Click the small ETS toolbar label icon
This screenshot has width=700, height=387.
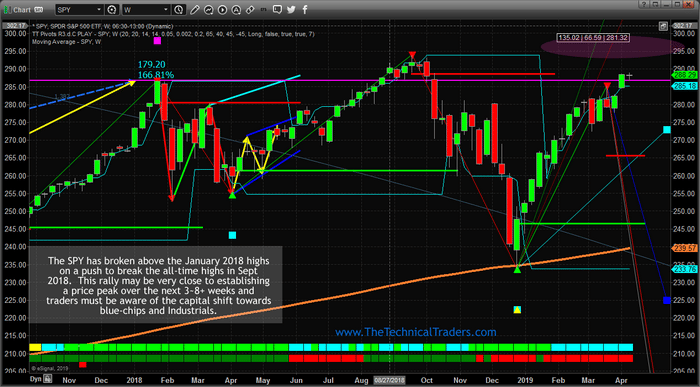[263, 8]
